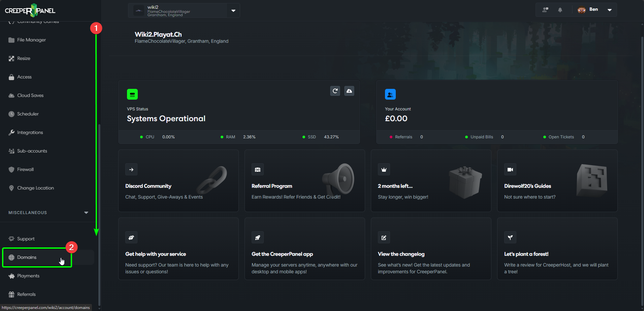
Task: Open the notifications bell icon
Action: pos(560,10)
